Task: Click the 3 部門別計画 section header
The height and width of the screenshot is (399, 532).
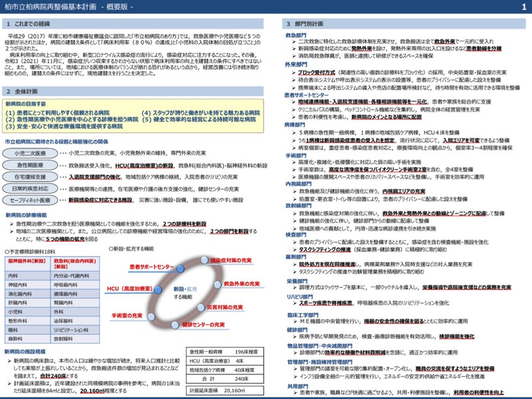Action: [x=403, y=24]
